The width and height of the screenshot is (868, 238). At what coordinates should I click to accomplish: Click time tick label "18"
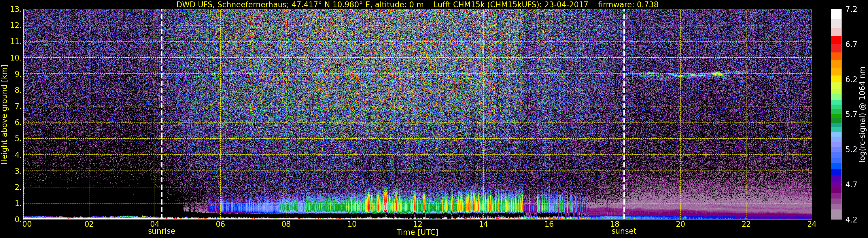(x=614, y=224)
